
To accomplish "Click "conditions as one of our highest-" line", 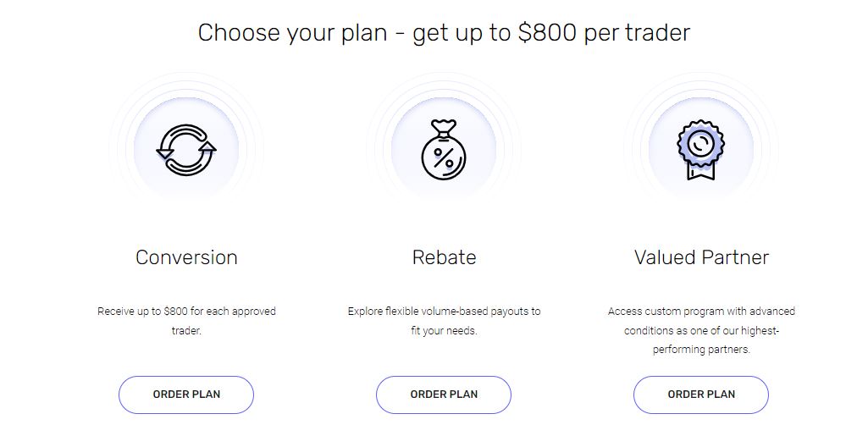I will click(x=701, y=331).
